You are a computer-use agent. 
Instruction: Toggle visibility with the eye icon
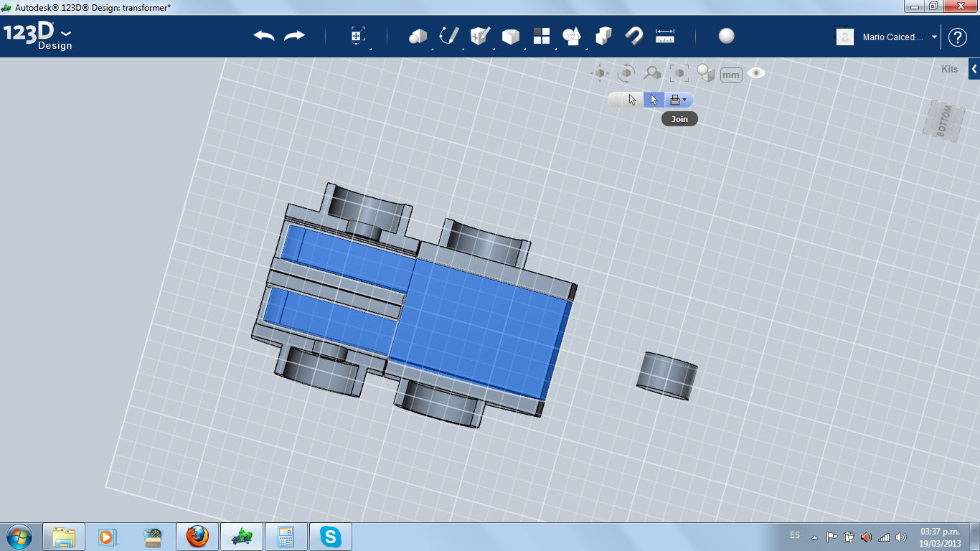click(x=756, y=73)
